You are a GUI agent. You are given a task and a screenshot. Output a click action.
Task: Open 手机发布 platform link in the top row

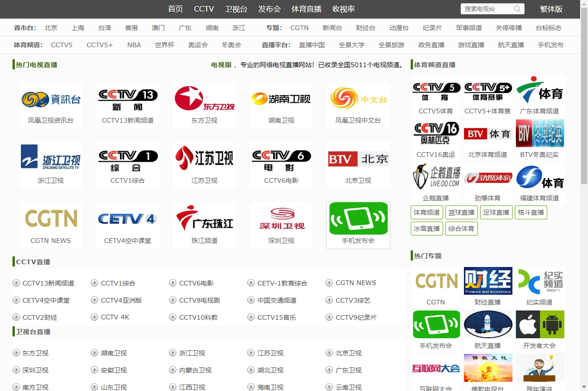point(551,45)
